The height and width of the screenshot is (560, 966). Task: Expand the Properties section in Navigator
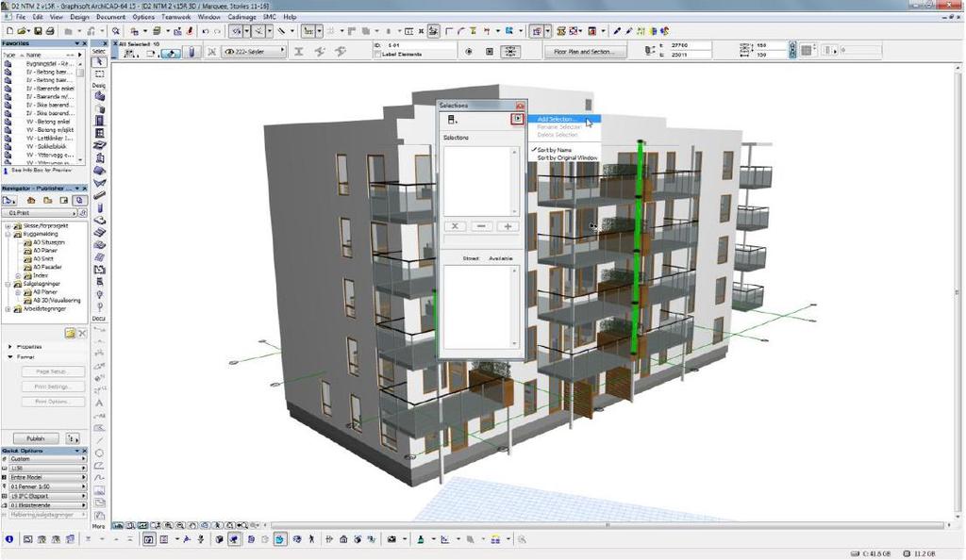[9, 347]
